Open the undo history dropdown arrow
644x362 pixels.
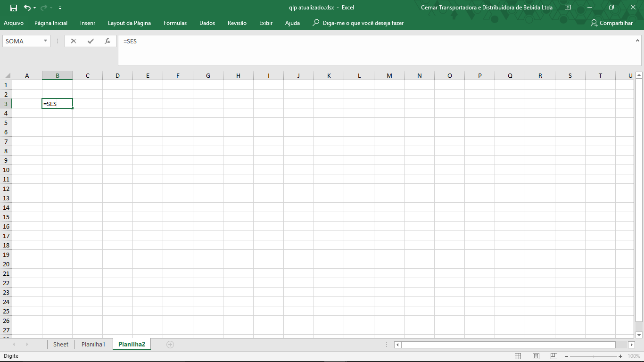point(34,8)
